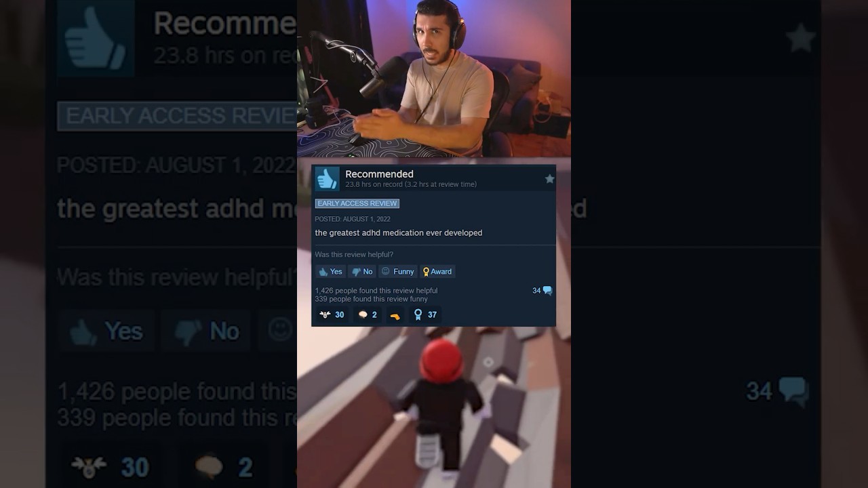
Task: Click the winged award icon with 30
Action: click(x=332, y=314)
